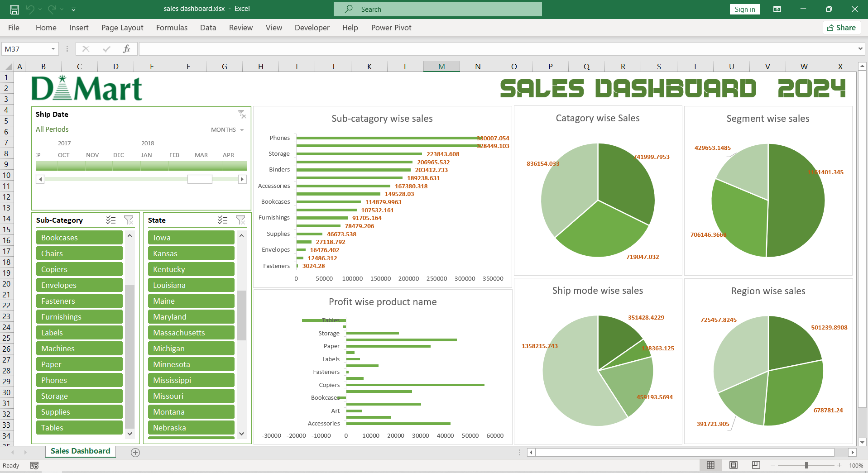Image resolution: width=868 pixels, height=473 pixels.
Task: Click the Sign in button
Action: [x=745, y=9]
